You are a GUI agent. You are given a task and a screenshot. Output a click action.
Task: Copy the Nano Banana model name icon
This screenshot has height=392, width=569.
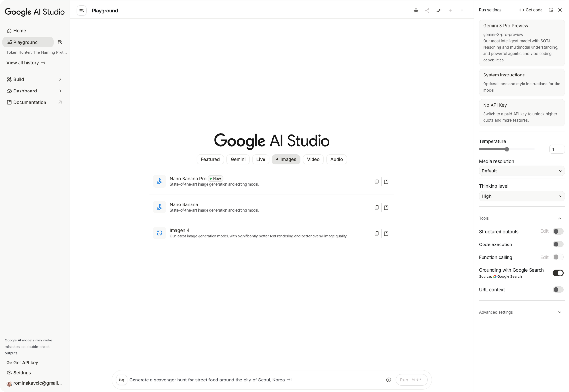coord(377,208)
